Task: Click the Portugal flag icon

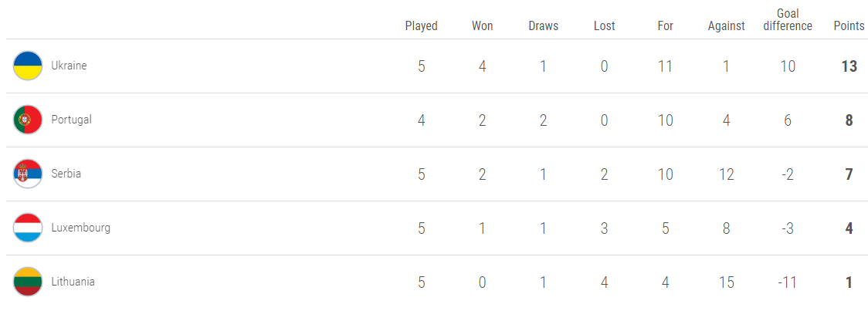Action: tap(28, 120)
